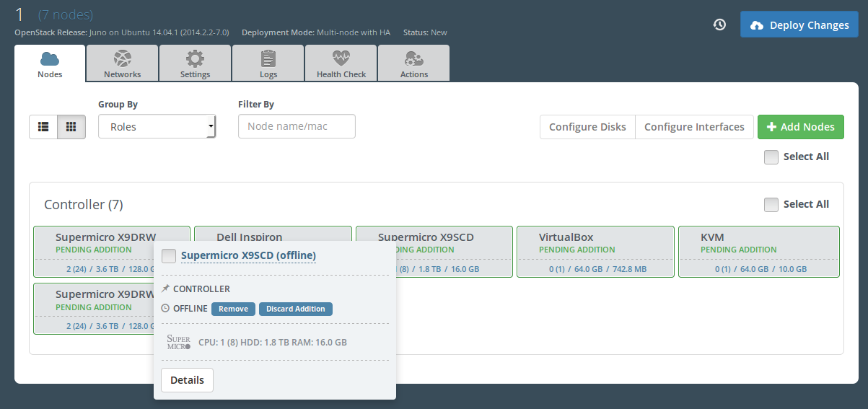Check the top Select All checkbox
868x409 pixels.
[771, 157]
